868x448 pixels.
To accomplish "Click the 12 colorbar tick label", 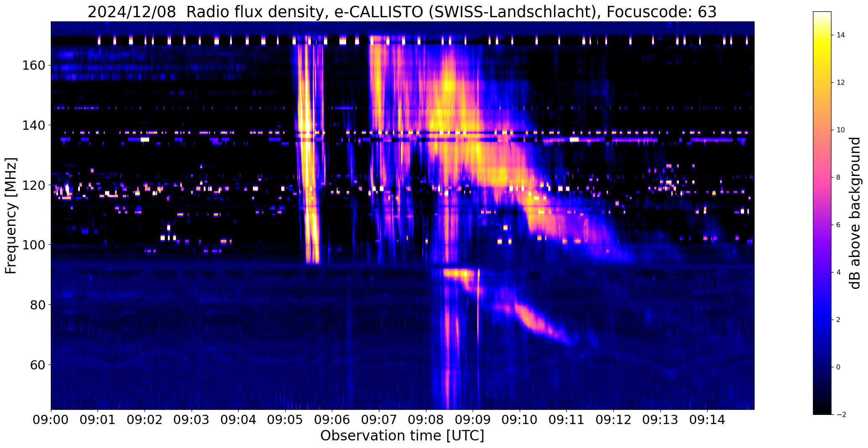I will coord(840,83).
